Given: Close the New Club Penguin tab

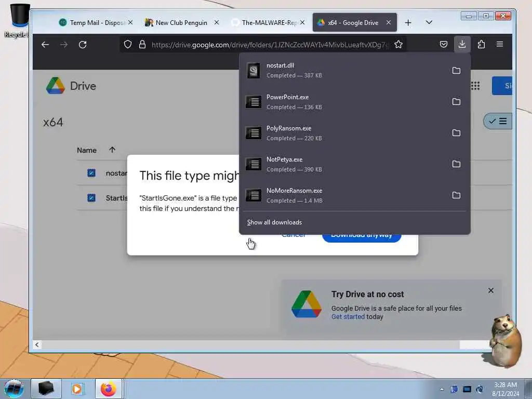Looking at the screenshot, I should click(217, 22).
